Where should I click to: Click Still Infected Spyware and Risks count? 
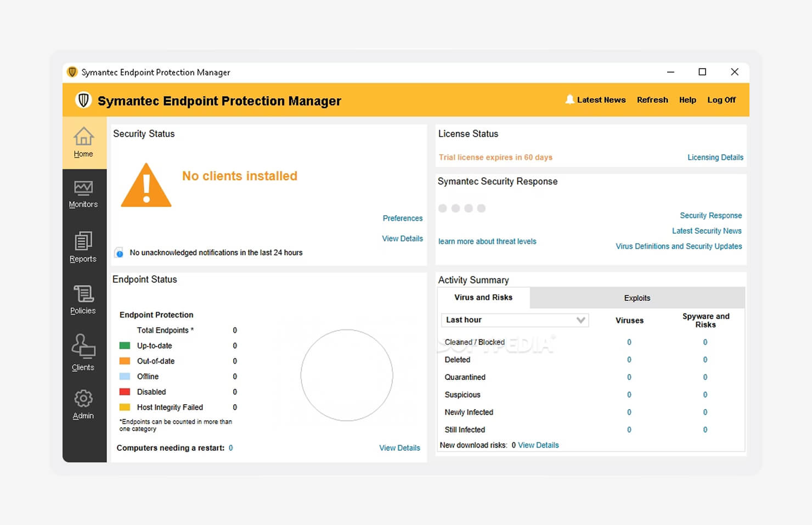706,429
